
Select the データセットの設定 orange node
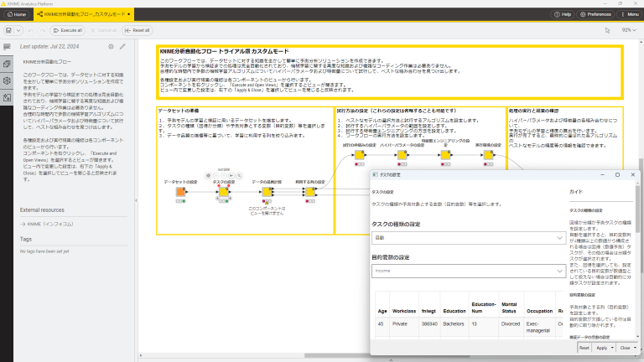tap(180, 192)
